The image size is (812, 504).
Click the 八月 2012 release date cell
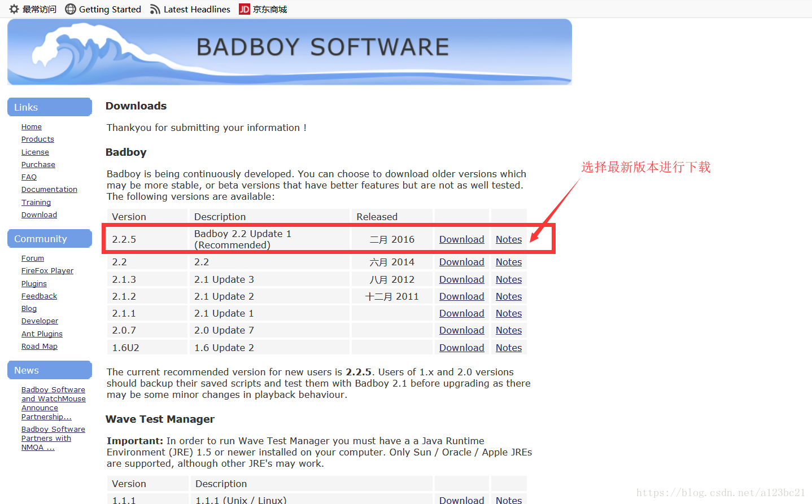[392, 279]
